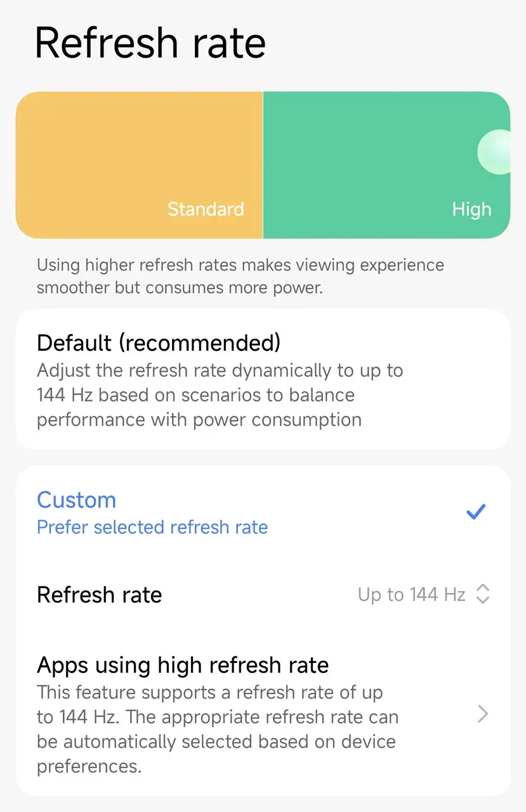This screenshot has height=812, width=526.
Task: Click the high refresh apps description text
Action: click(217, 730)
